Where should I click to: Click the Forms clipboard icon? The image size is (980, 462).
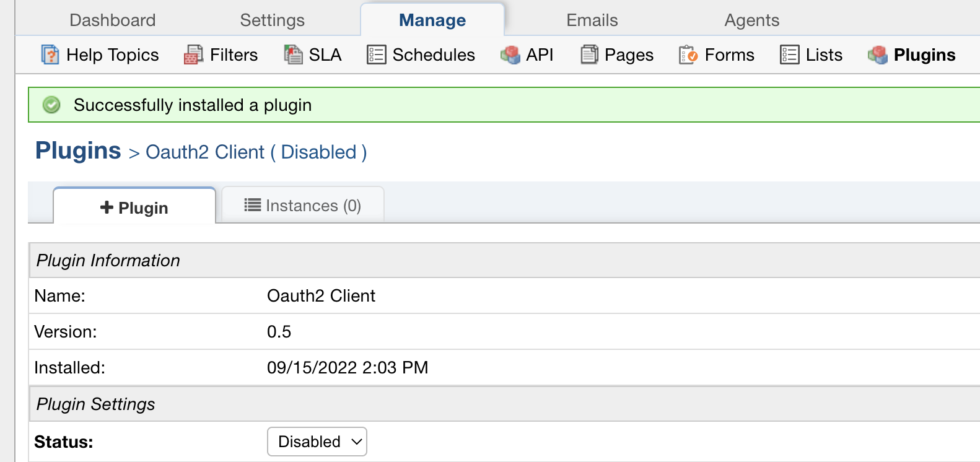point(688,55)
